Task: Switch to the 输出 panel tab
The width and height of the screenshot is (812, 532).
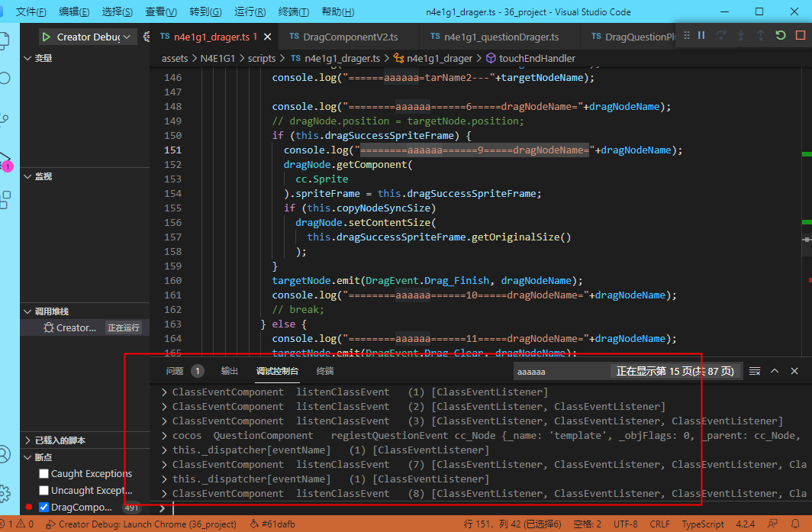Action: point(229,371)
